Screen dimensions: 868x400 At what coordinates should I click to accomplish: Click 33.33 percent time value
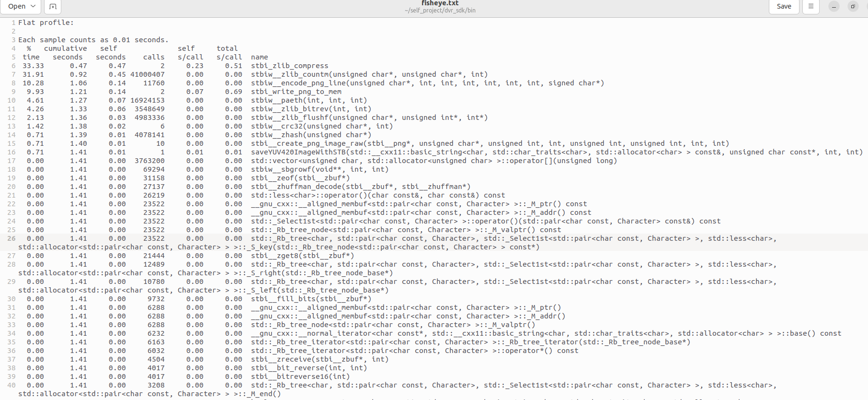[x=33, y=66]
